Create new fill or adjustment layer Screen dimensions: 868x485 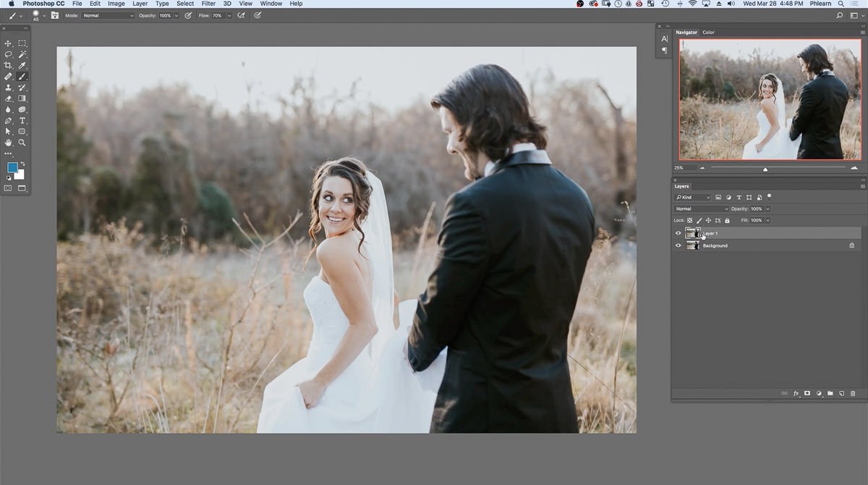pos(819,393)
